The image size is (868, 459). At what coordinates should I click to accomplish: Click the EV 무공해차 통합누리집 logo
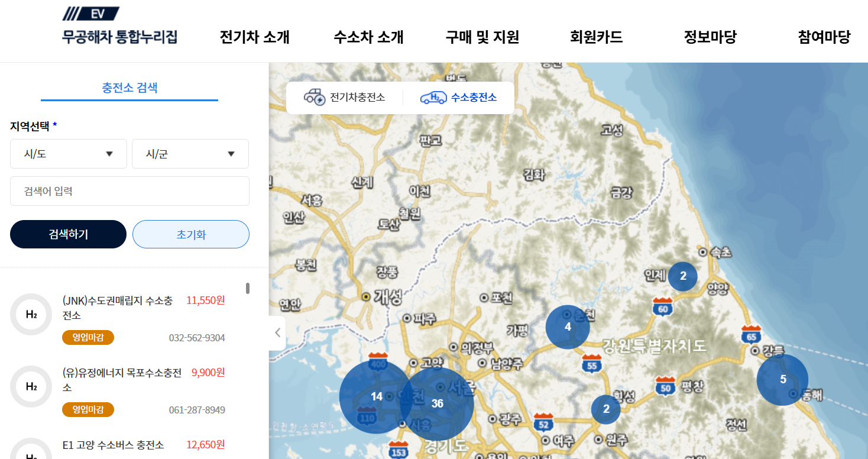pos(119,26)
